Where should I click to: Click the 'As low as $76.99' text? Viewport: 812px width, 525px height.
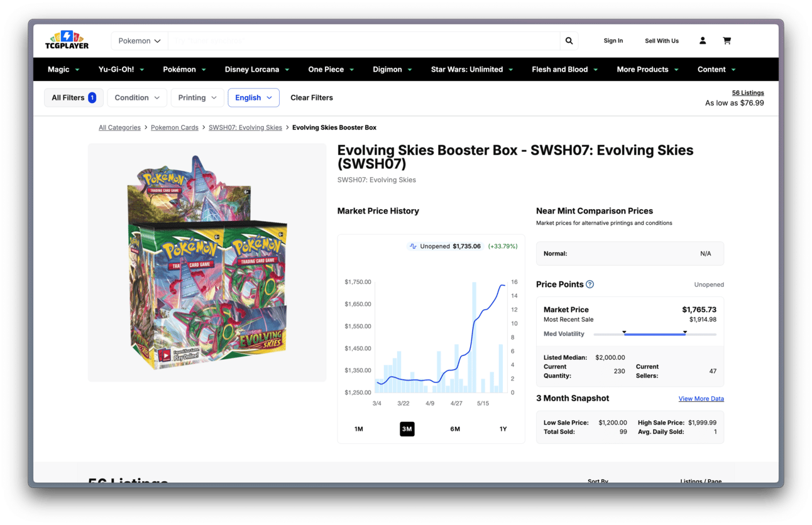pyautogui.click(x=735, y=103)
